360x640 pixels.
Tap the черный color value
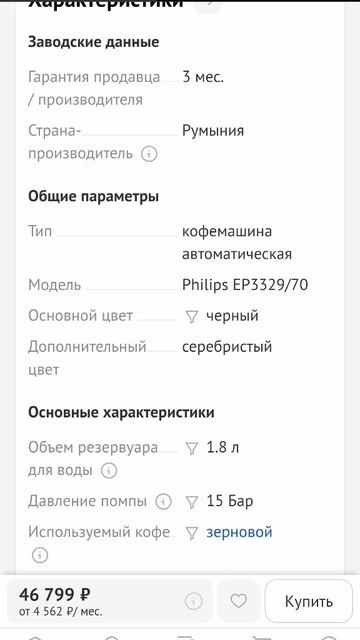(232, 316)
